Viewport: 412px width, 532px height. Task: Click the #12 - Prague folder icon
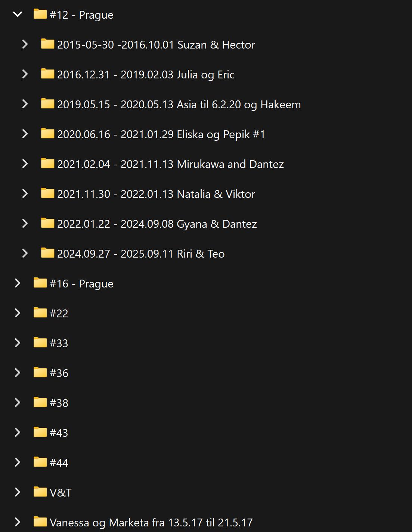click(40, 14)
